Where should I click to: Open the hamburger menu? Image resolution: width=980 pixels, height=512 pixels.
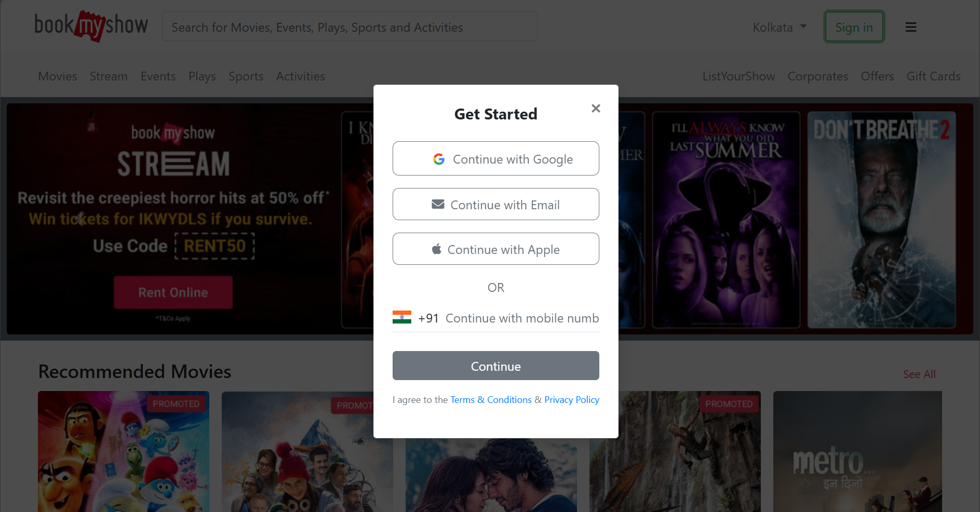click(910, 27)
